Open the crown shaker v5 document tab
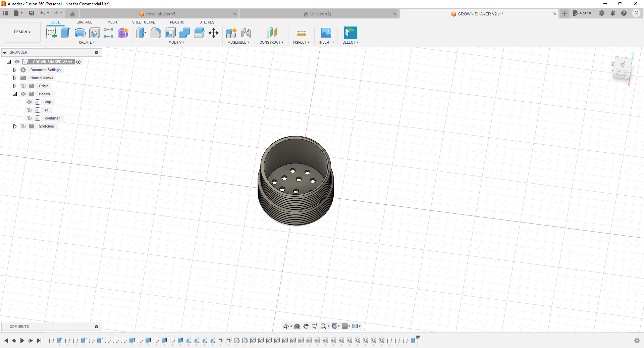The width and height of the screenshot is (644, 348). point(160,14)
